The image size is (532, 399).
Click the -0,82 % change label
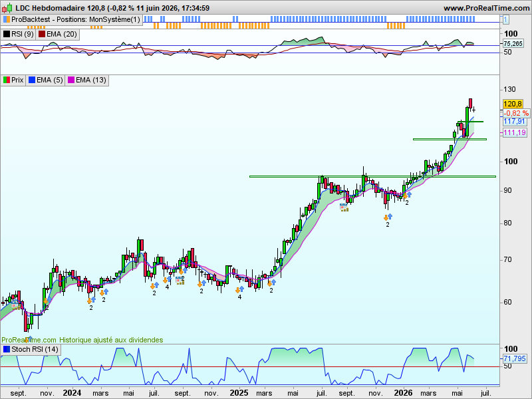point(516,113)
